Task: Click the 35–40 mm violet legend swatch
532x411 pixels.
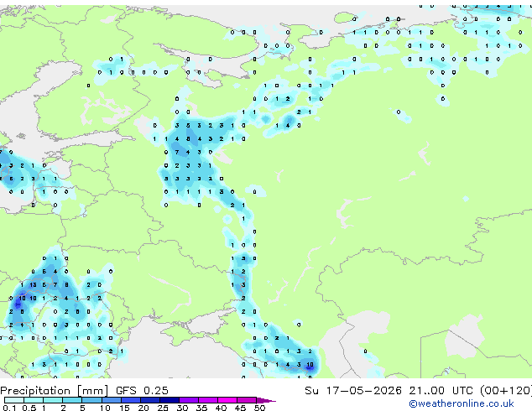Action: 208,400
